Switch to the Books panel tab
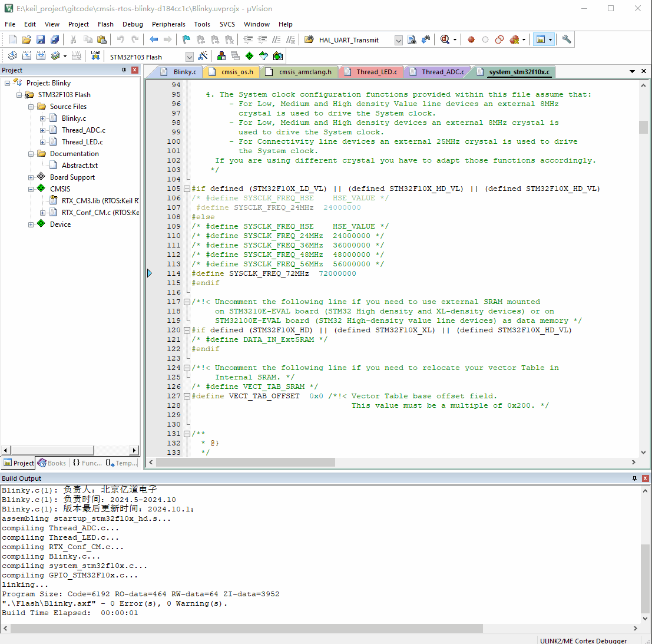The width and height of the screenshot is (652, 644). point(52,463)
